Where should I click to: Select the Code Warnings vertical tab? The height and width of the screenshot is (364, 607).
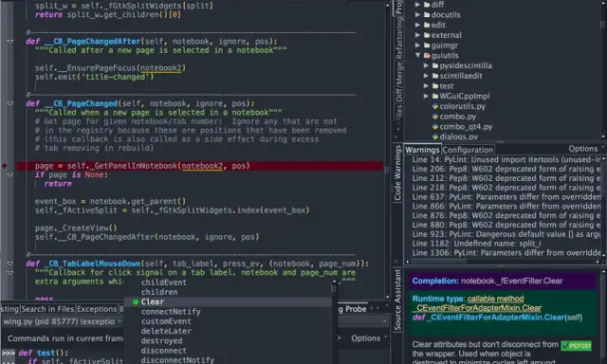pyautogui.click(x=397, y=173)
